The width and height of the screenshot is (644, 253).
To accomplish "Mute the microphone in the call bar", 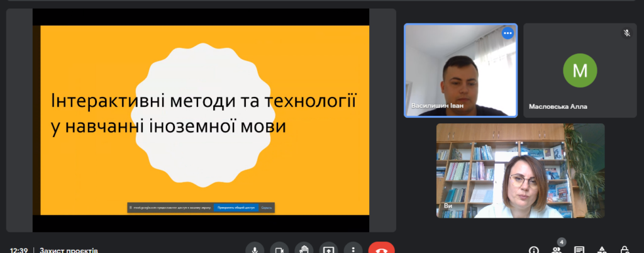I will tap(255, 249).
